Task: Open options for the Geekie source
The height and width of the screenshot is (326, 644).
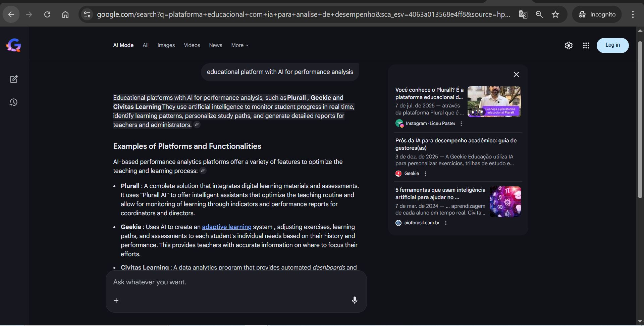Action: (x=425, y=174)
